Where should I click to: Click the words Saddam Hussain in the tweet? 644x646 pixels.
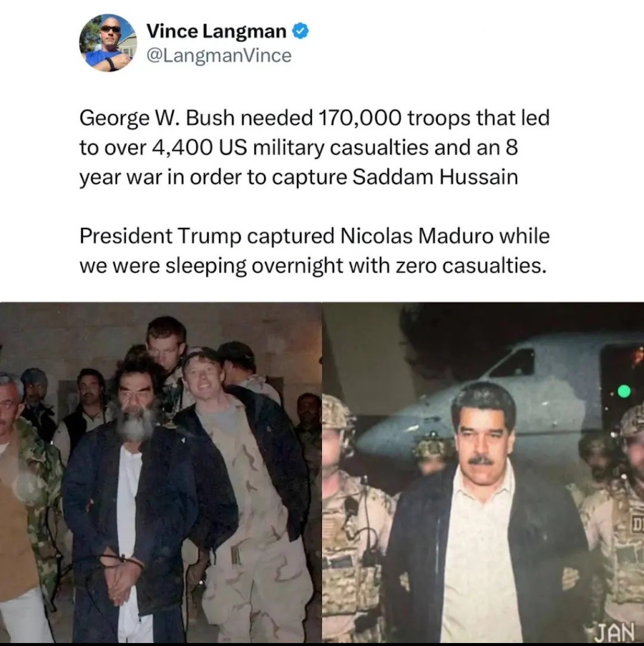(435, 177)
